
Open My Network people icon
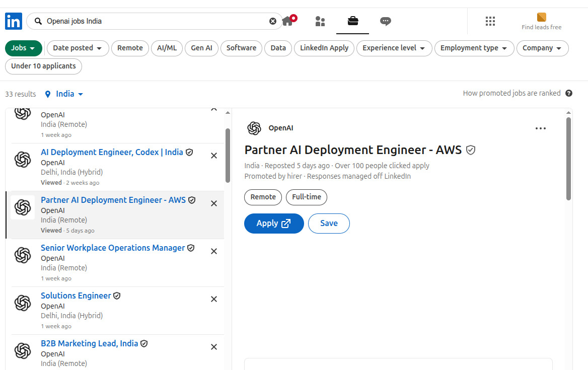[x=320, y=21]
